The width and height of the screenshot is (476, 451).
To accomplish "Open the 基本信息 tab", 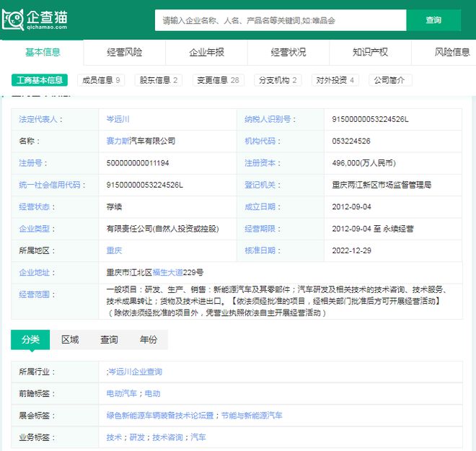I will [43, 52].
